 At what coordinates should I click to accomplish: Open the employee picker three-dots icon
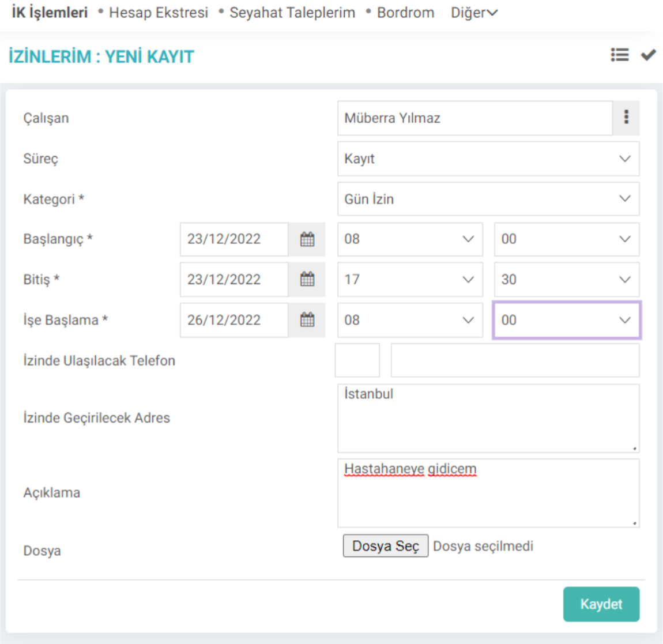pos(626,118)
